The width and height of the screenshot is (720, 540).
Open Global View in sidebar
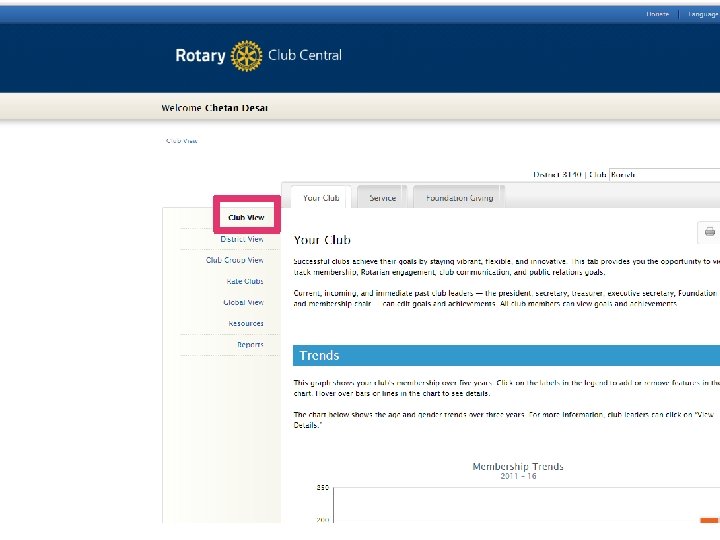click(243, 303)
